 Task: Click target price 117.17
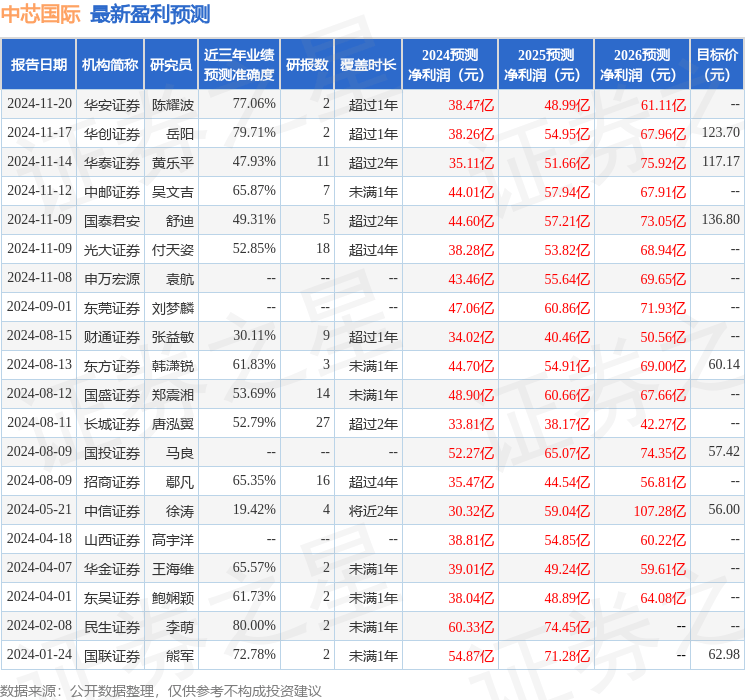721,162
